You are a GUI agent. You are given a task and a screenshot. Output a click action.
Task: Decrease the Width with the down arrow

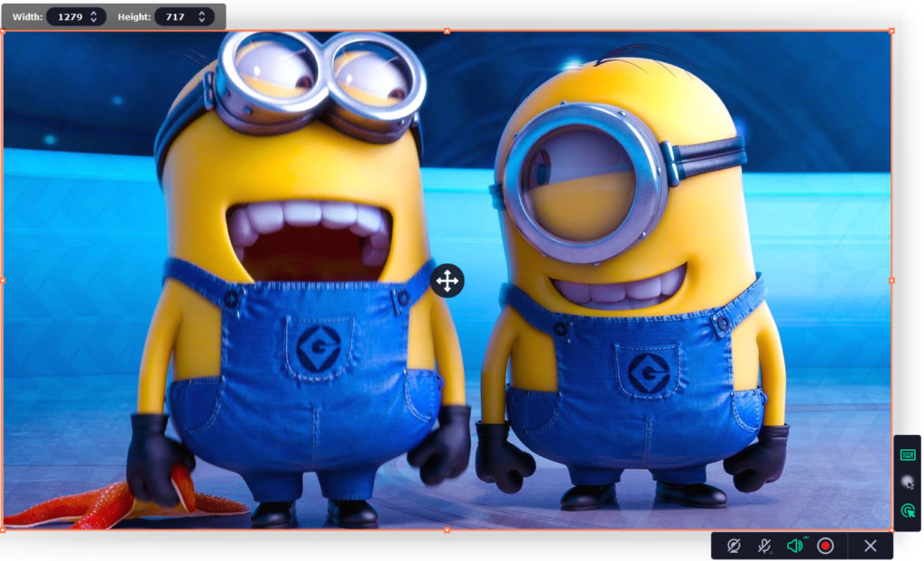point(94,20)
